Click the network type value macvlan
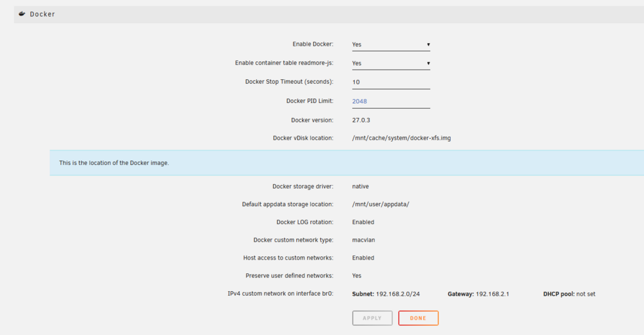Screen dimensions: 644x335 click(363, 240)
